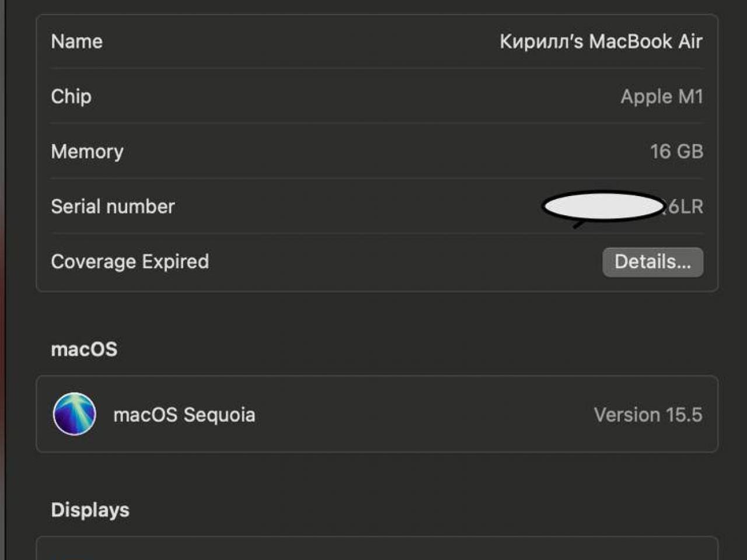Select the computer name Кирилл's MacBook Air
The height and width of the screenshot is (560, 747).
point(601,41)
